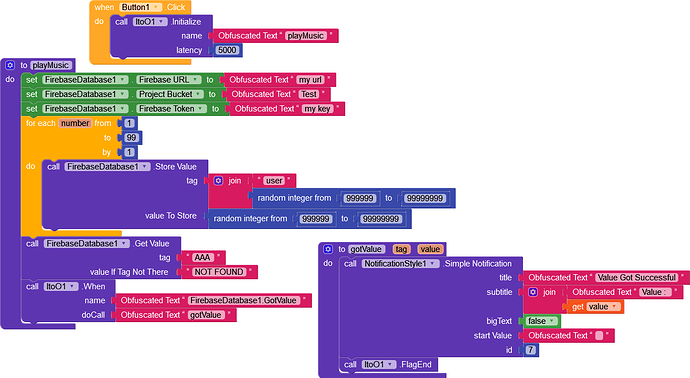
Task: Click the empty start Value text field
Action: pos(599,336)
